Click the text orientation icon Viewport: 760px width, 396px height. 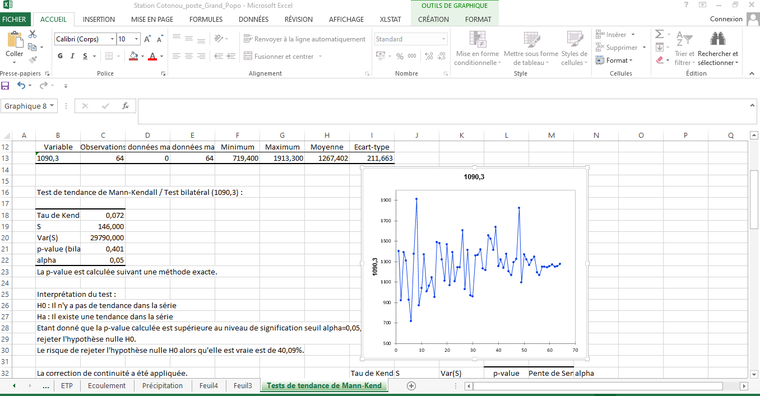219,39
